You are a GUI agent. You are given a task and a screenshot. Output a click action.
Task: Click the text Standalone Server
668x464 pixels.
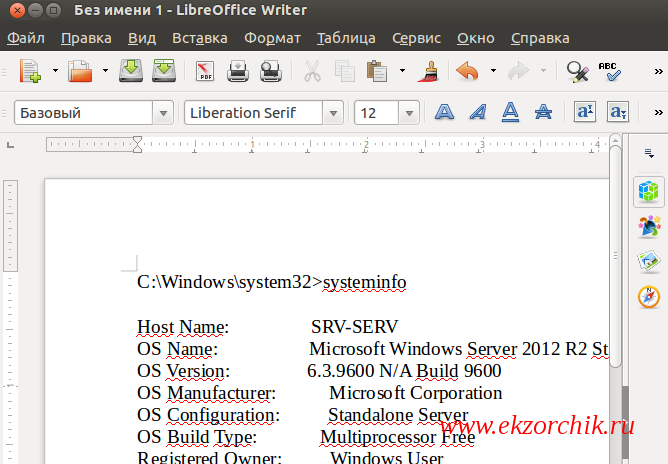(398, 415)
